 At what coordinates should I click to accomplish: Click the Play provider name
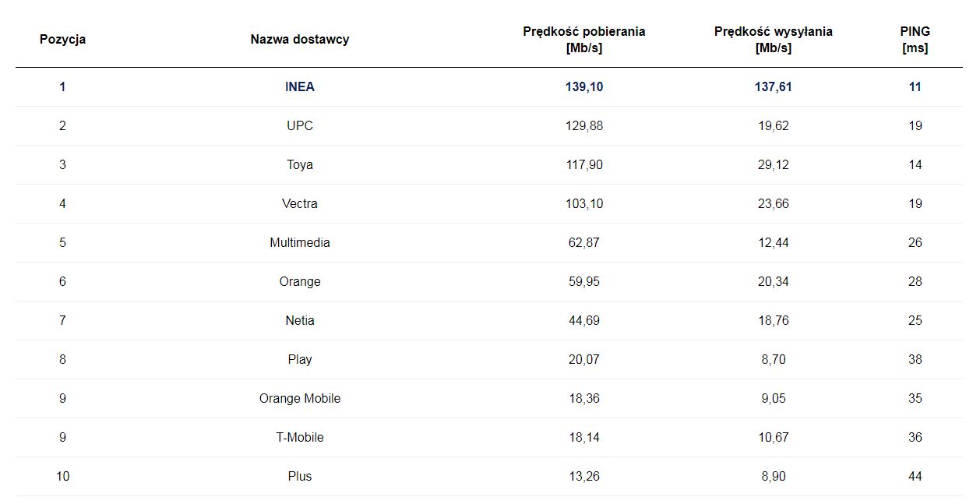point(300,359)
